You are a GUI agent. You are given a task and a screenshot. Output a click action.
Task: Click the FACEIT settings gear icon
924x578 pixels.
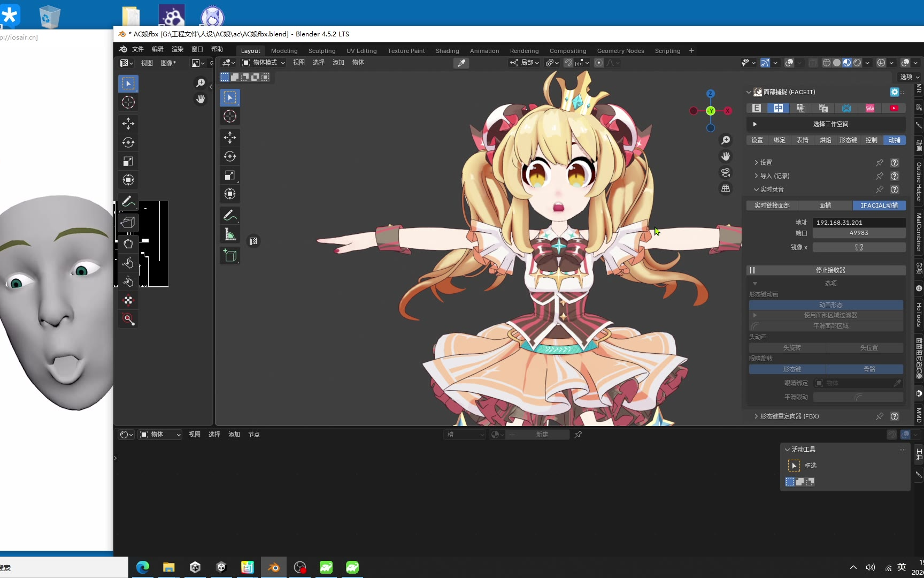895,92
